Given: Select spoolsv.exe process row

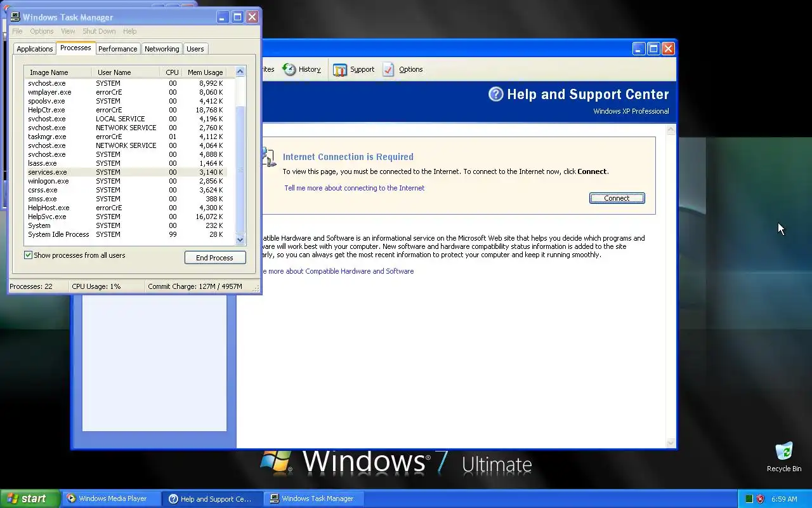Looking at the screenshot, I should click(x=126, y=101).
